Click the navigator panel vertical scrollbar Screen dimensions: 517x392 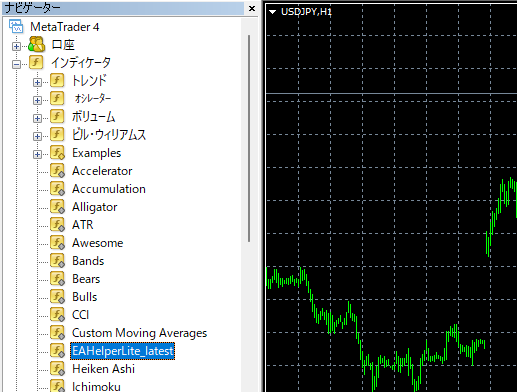pos(249,138)
